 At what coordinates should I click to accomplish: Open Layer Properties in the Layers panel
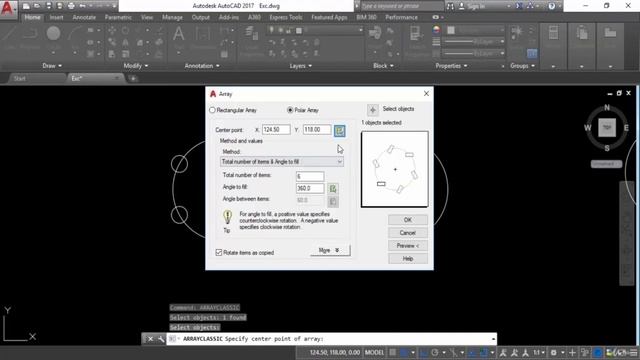click(251, 34)
